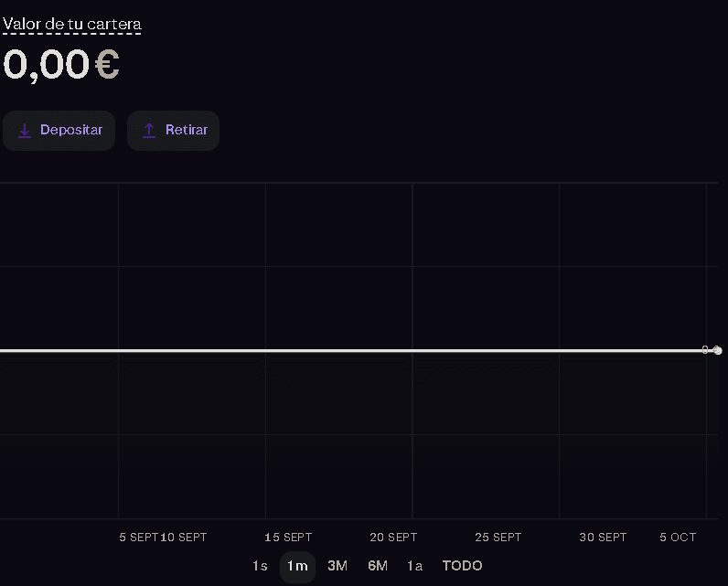Click the upload arrow icon in Retirar
The height and width of the screenshot is (586, 728).
point(149,131)
